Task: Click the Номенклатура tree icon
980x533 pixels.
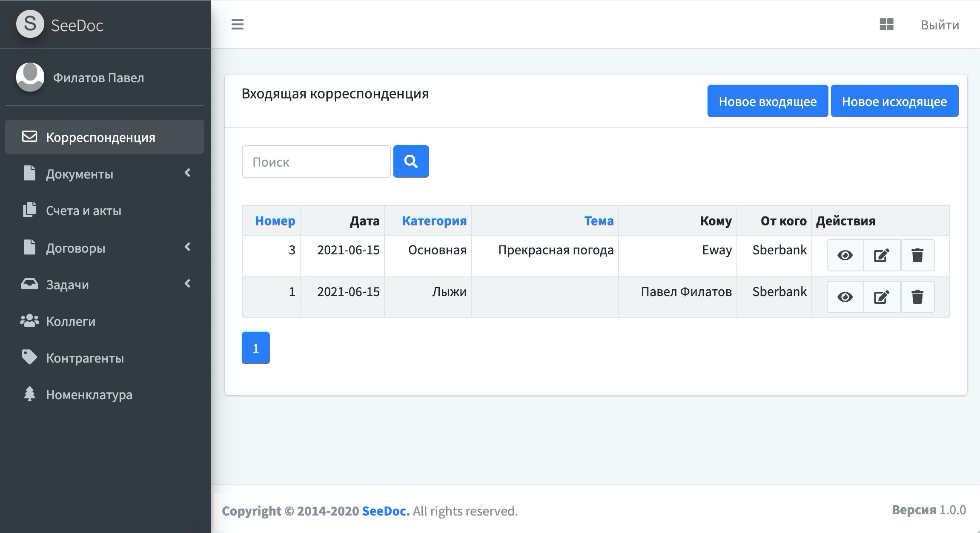Action: [29, 394]
